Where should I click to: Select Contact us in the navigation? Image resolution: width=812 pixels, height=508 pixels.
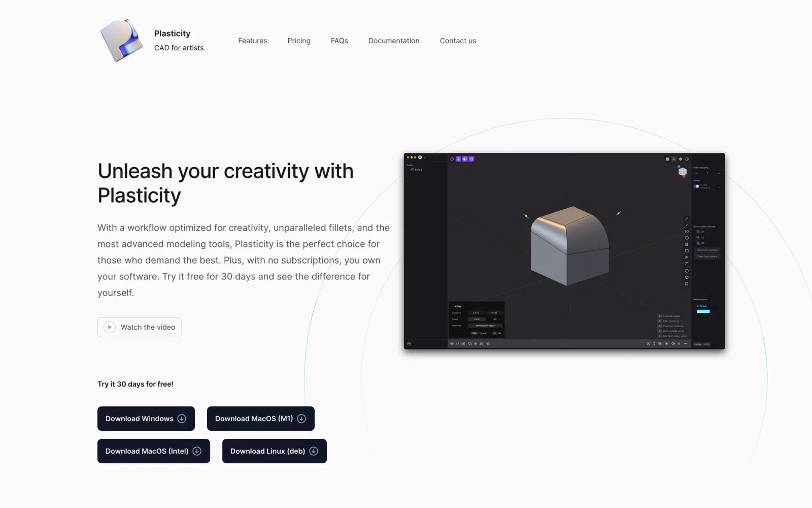point(458,41)
